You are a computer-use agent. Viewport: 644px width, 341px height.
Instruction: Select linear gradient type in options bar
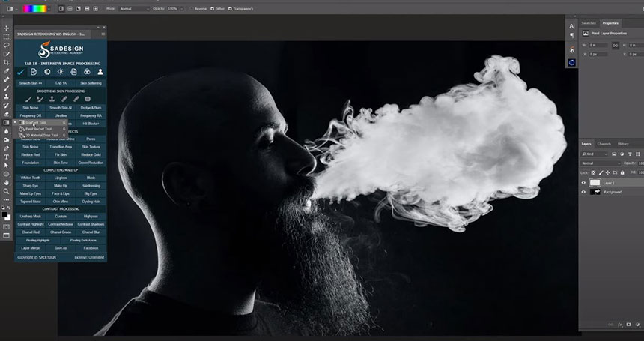pos(61,9)
